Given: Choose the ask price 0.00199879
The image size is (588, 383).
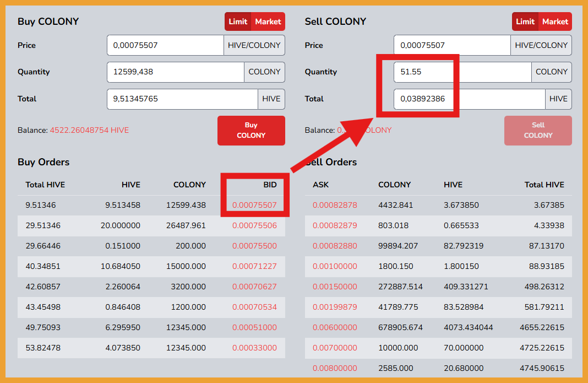Looking at the screenshot, I should pyautogui.click(x=335, y=307).
